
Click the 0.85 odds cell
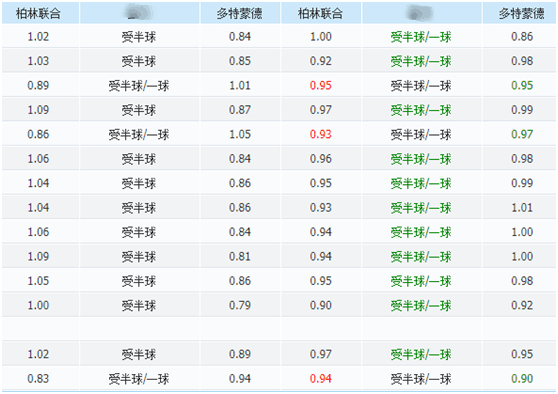pos(239,61)
